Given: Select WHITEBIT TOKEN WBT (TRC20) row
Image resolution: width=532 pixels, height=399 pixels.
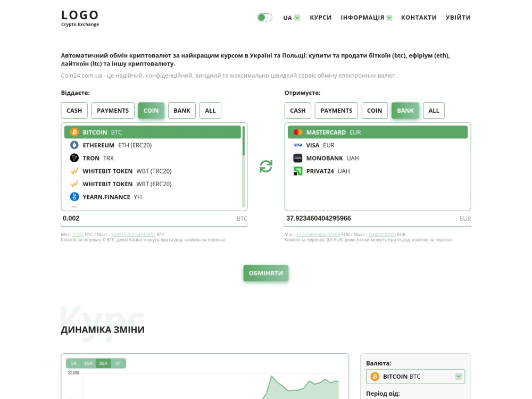Looking at the screenshot, I should pos(152,171).
